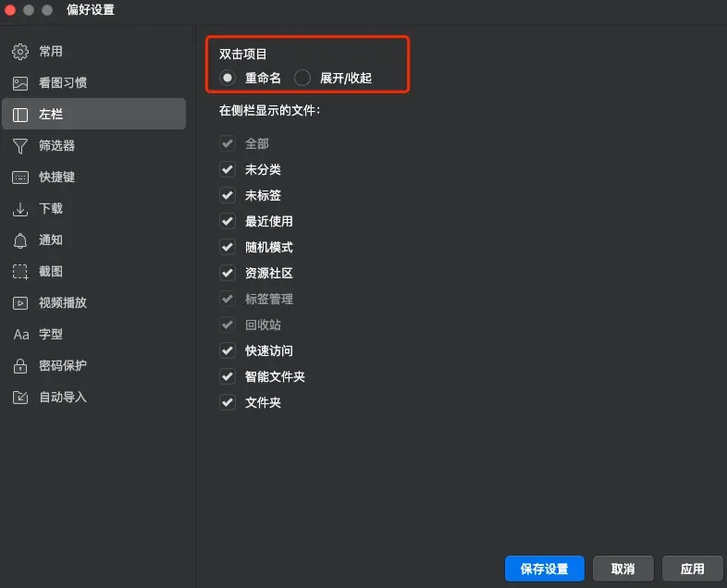Click the keyboard icon for 快捷键
This screenshot has width=727, height=588.
click(20, 178)
